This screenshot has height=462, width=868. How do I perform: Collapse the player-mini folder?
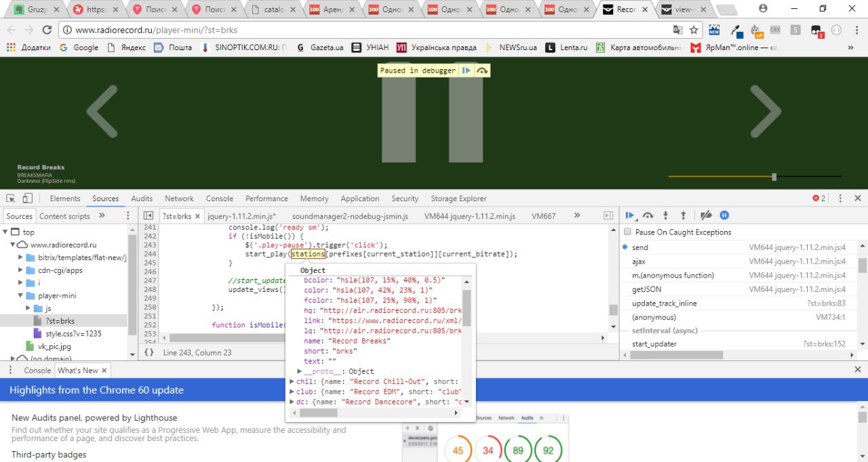click(21, 296)
